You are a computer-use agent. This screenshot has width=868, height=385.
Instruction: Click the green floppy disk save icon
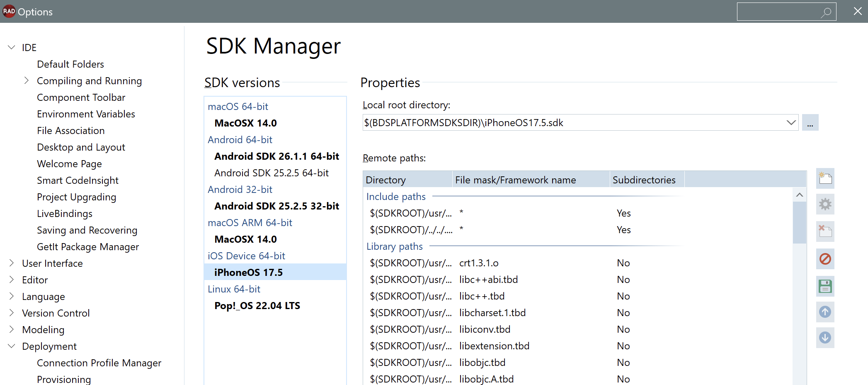[x=825, y=286]
